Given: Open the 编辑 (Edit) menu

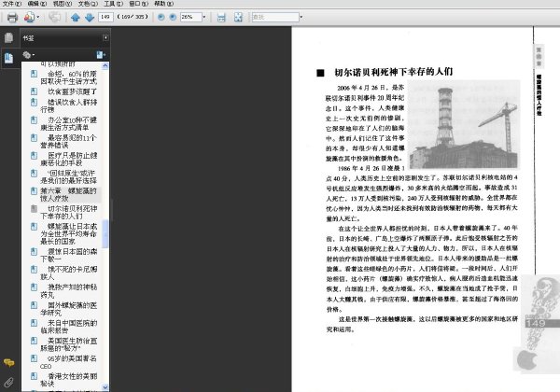Looking at the screenshot, I should coord(37,4).
